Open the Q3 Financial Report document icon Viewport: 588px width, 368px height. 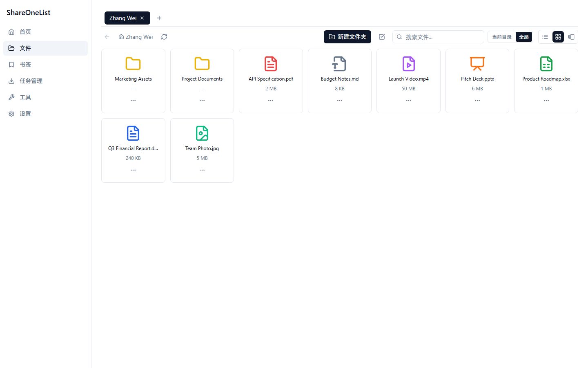(133, 133)
